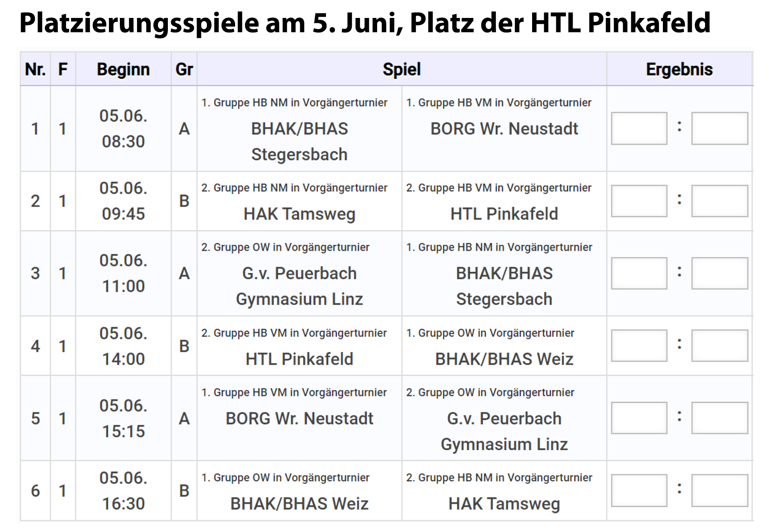The height and width of the screenshot is (532, 780).
Task: Click the Beginn column header
Action: click(123, 69)
